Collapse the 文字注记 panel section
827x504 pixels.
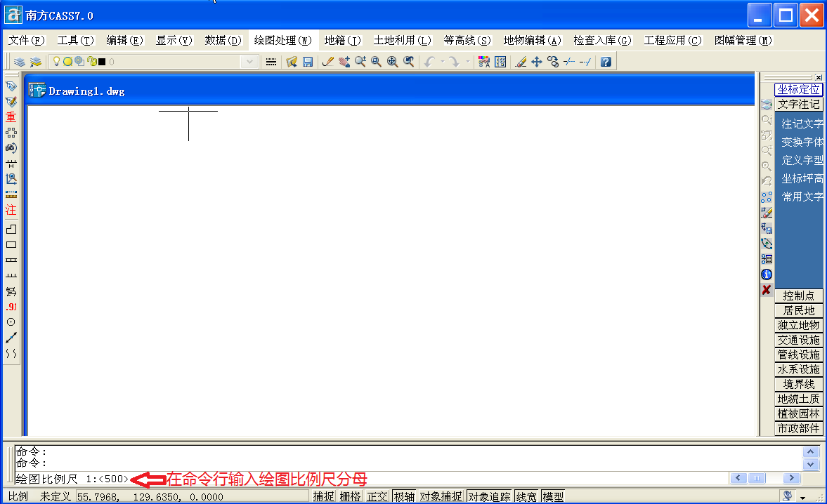tap(798, 105)
